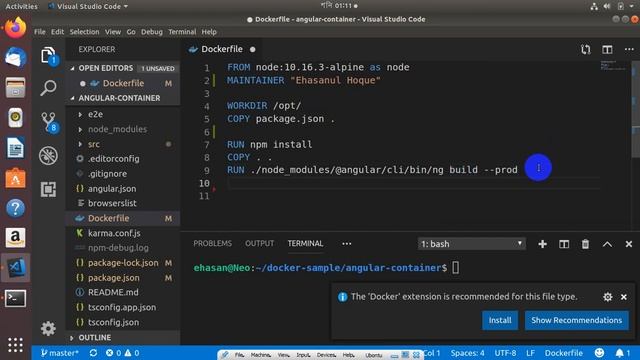Open the Visual Studio Code app menu in top bar
This screenshot has width=640, height=360.
(88, 6)
